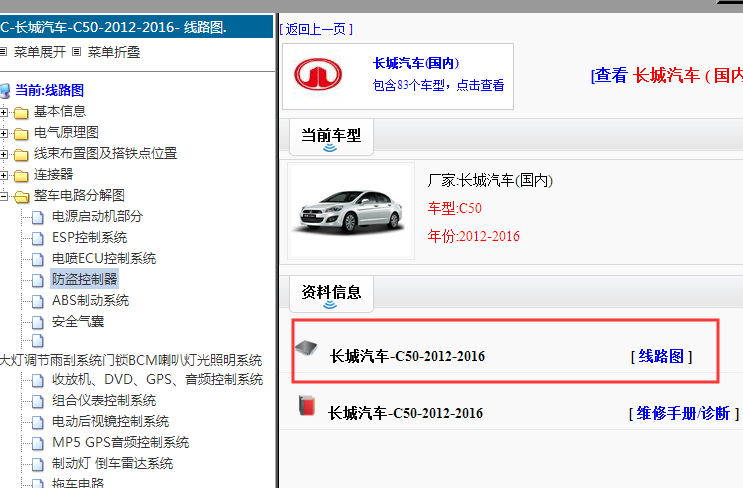Open 电动后视镜控制系统 in the tree

coord(110,421)
